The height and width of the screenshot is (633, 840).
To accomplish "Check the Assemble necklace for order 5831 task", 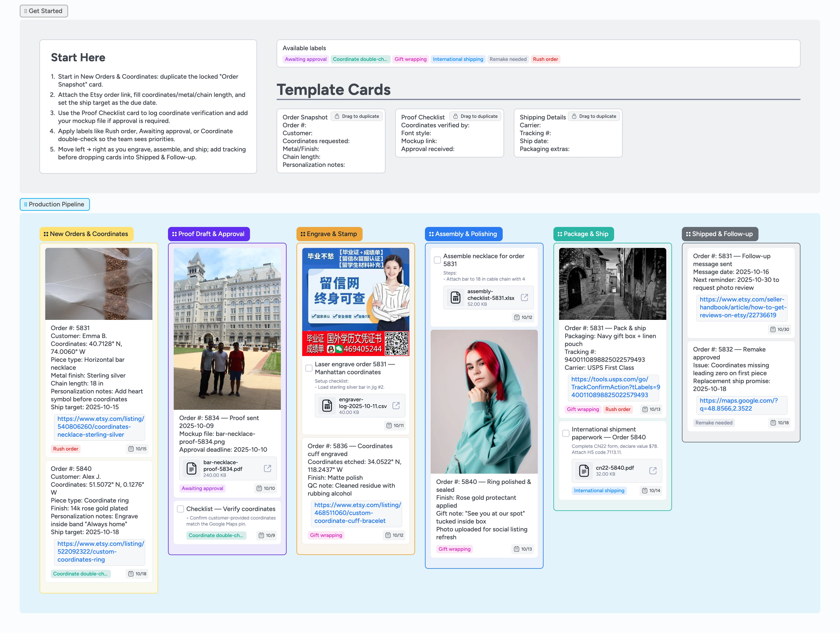I will click(437, 260).
